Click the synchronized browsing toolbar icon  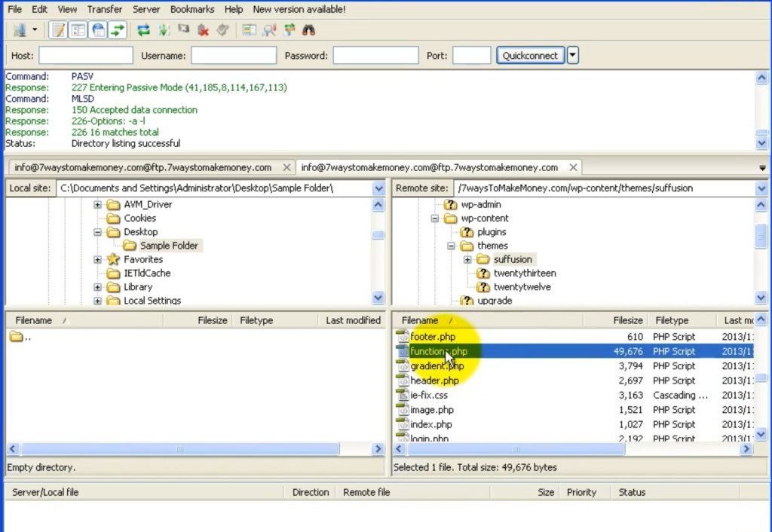[289, 30]
